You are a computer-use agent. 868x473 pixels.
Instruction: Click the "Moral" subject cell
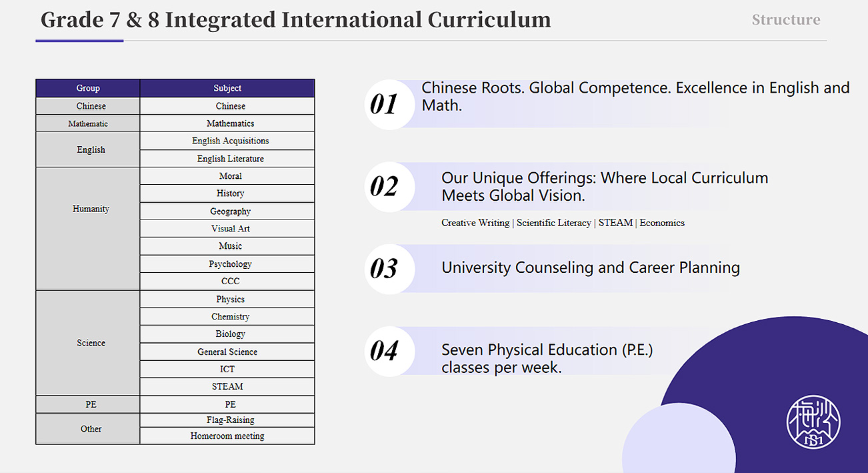click(227, 176)
